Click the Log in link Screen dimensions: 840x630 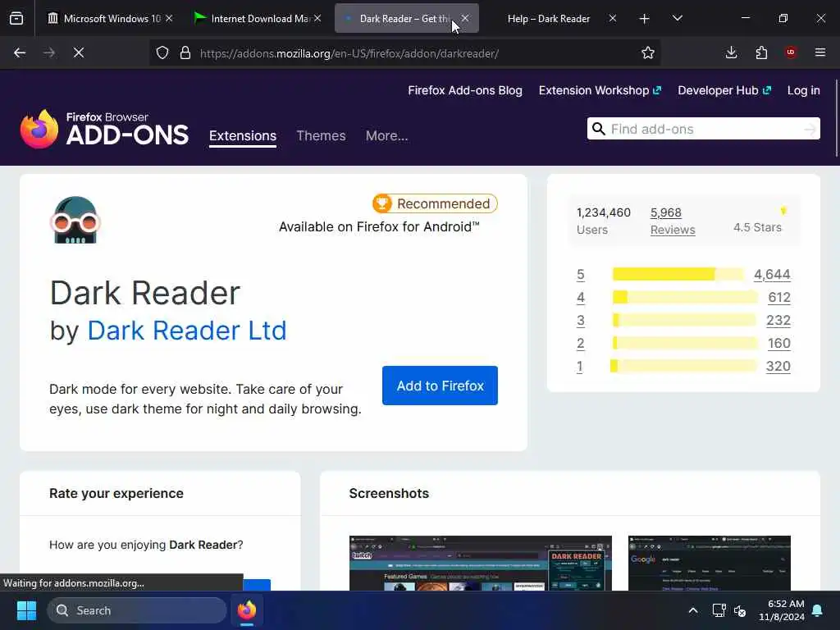(x=804, y=90)
